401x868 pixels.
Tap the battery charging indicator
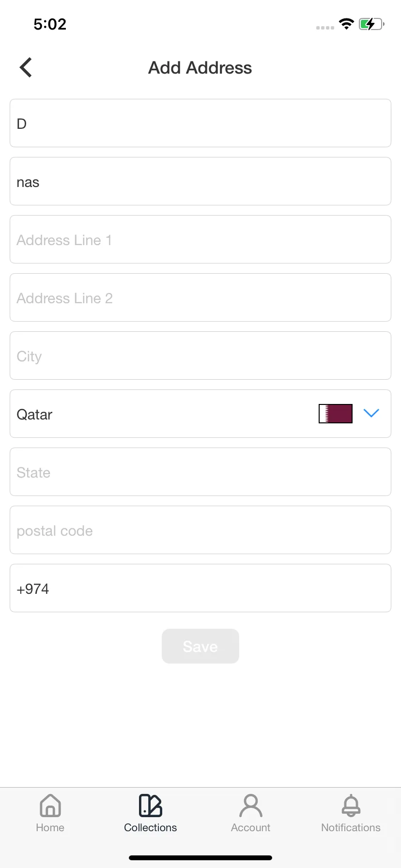[371, 24]
